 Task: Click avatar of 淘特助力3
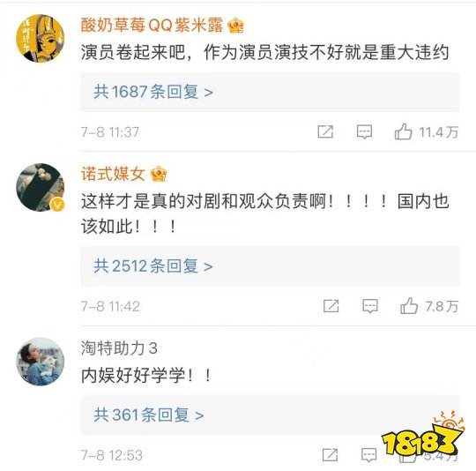[40, 362]
